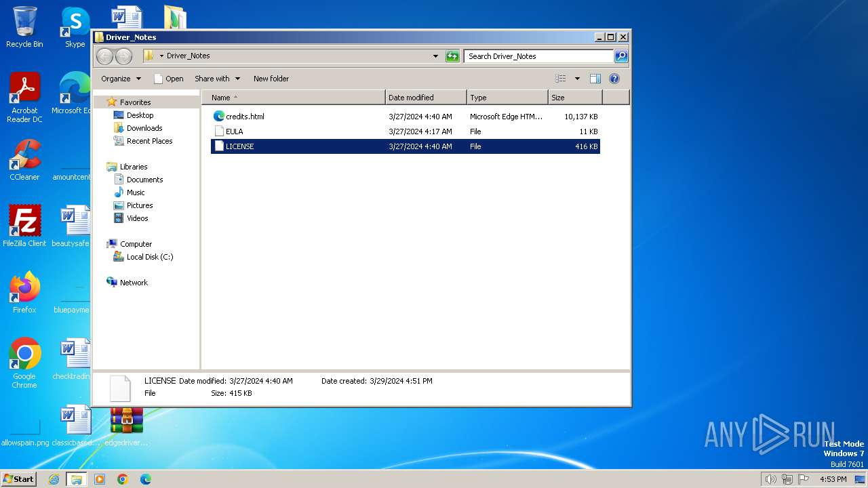
Task: Sort files by the Size column
Action: click(575, 98)
